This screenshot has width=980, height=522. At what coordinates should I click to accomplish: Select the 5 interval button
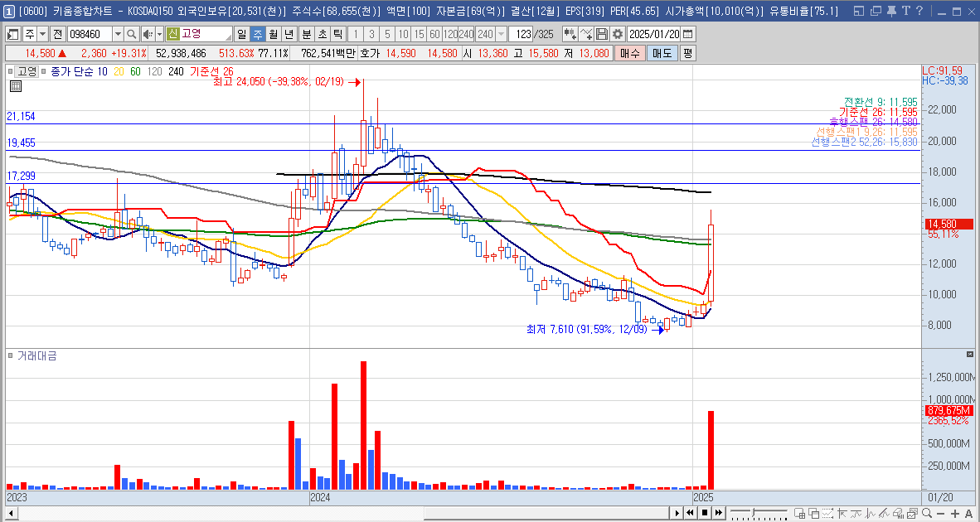point(387,34)
